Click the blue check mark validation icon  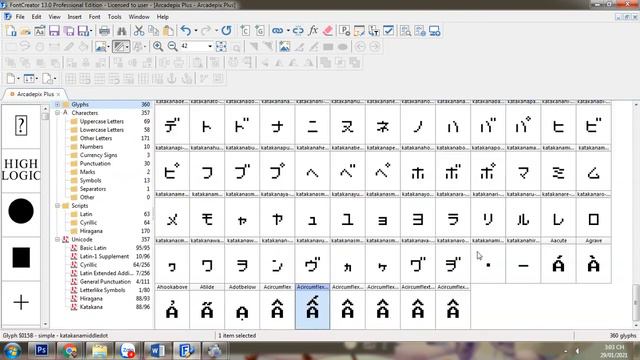(x=389, y=31)
